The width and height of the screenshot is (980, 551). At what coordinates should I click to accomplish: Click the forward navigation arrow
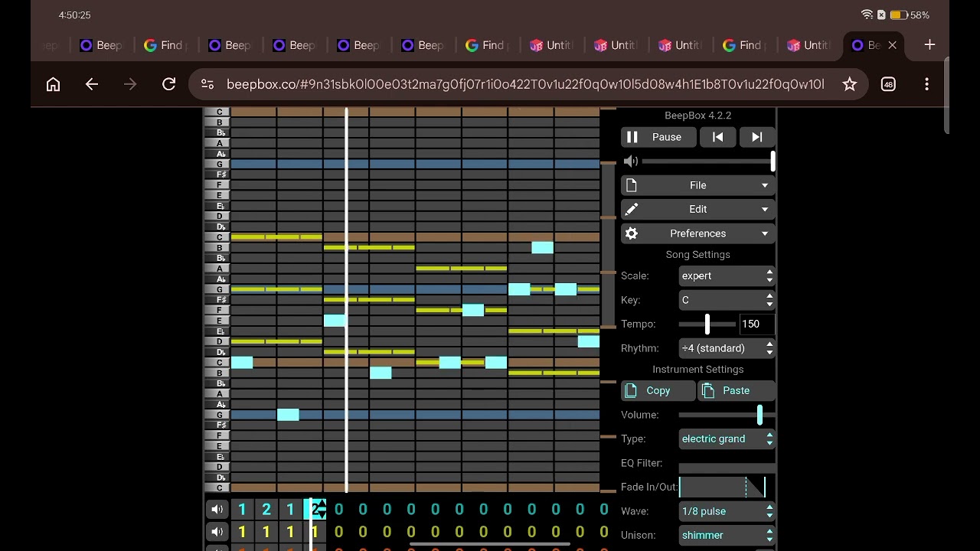point(130,84)
